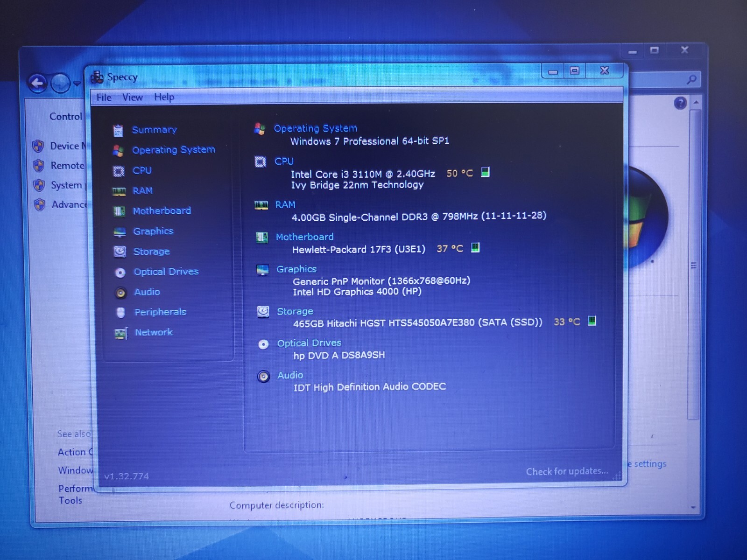
Task: Open the Graphics heading link in summary
Action: (x=296, y=269)
